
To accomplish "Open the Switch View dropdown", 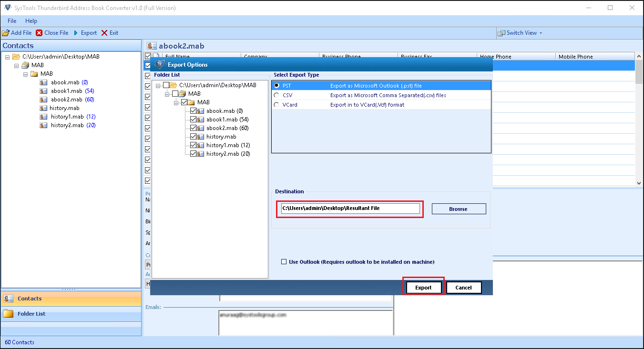I will 521,32.
